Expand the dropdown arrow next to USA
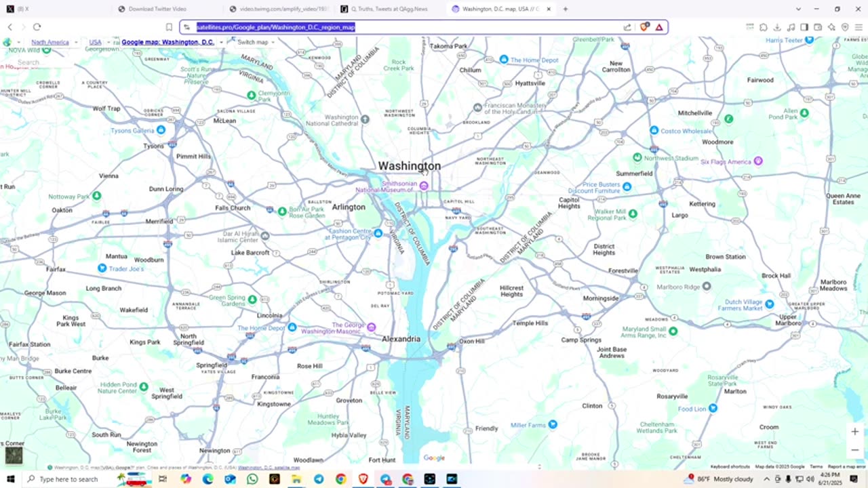Screen dimensions: 868x488 click(108, 43)
